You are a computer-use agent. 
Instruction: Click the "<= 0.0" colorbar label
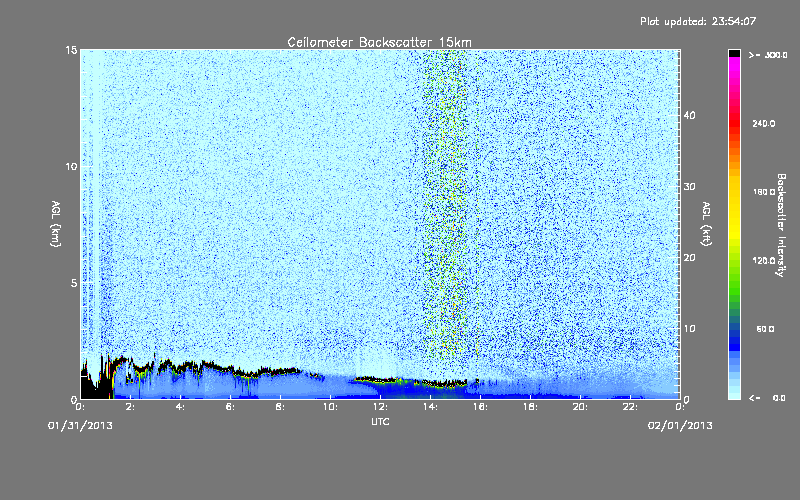[767, 398]
